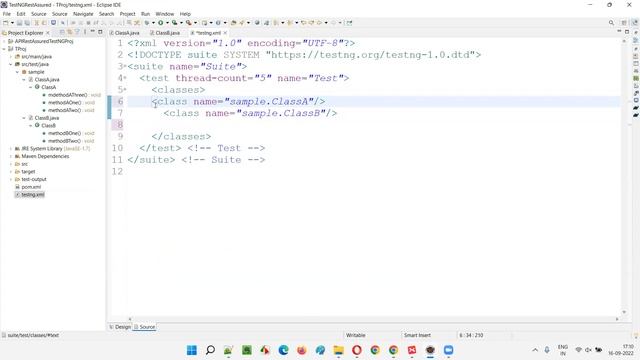This screenshot has height=360, width=640.
Task: Click the Collapse All icon in Project Explorer
Action: click(x=62, y=32)
